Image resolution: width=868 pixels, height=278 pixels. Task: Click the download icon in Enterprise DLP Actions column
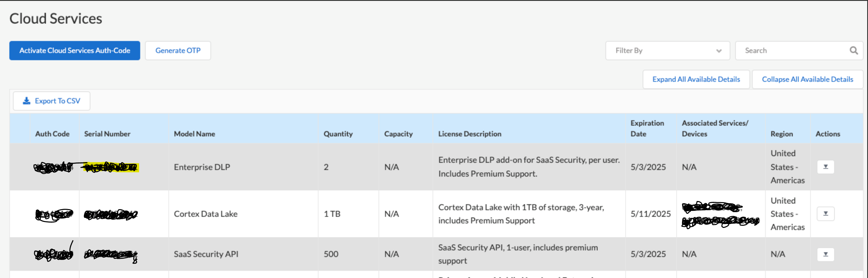[x=826, y=167]
